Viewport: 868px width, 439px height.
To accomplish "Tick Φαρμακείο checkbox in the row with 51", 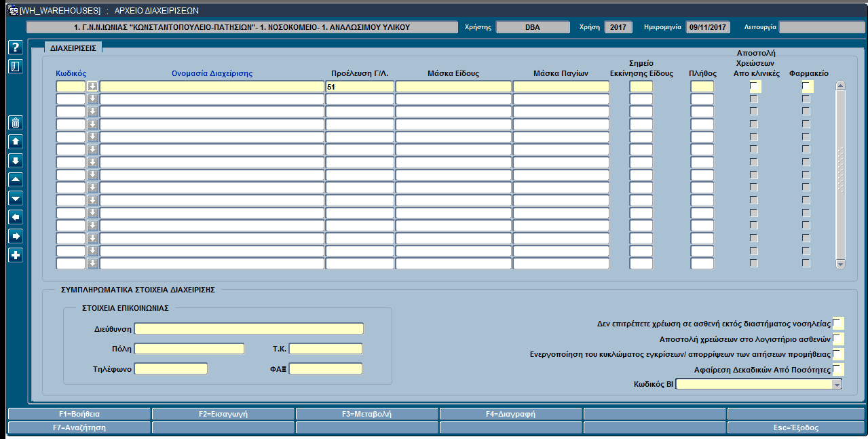I will coord(807,86).
